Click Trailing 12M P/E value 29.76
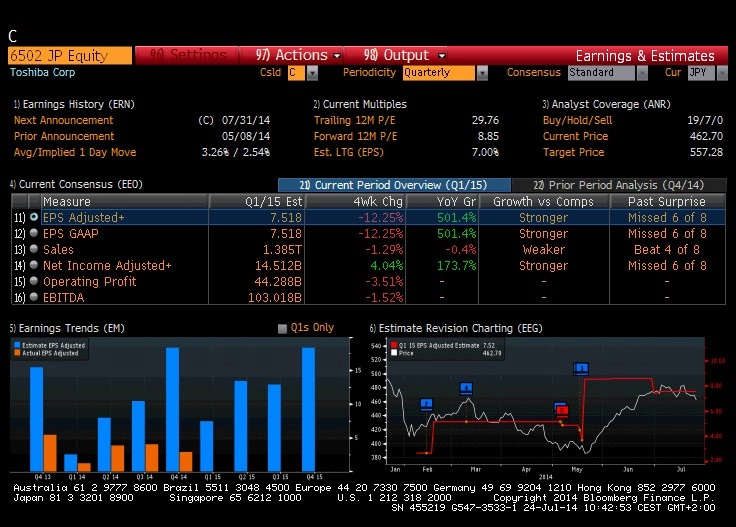736x527 pixels. (x=485, y=120)
